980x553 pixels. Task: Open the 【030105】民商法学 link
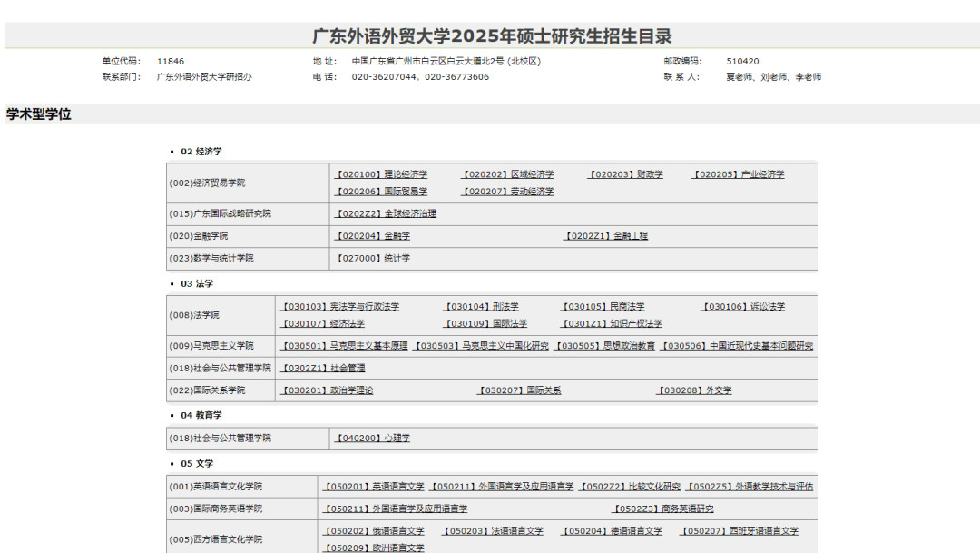pos(602,307)
